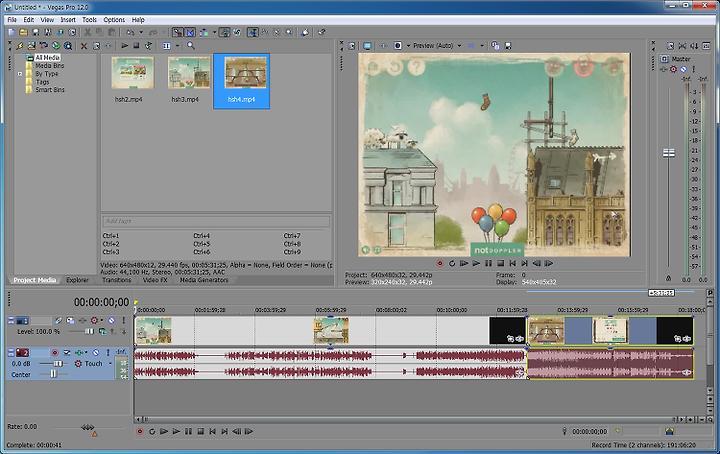
Task: Click the Import Media icon in Project Media
Action: click(31, 45)
